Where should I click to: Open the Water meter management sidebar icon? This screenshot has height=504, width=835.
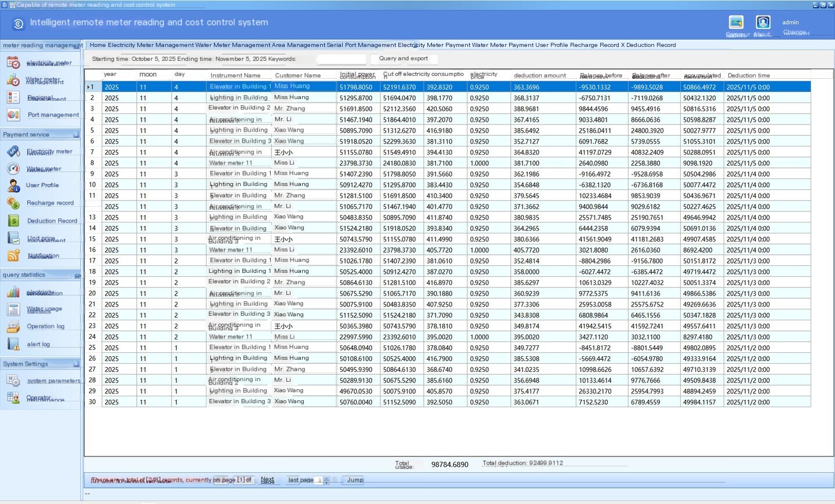(x=13, y=80)
